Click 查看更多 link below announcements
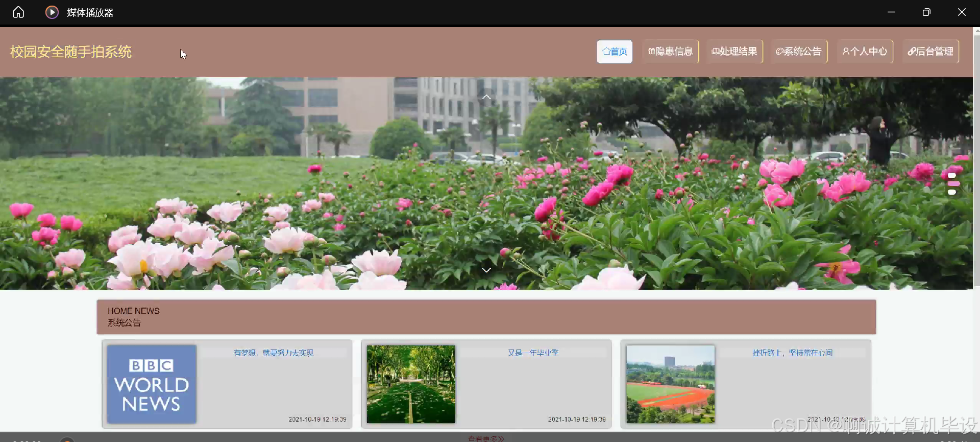 click(486, 438)
